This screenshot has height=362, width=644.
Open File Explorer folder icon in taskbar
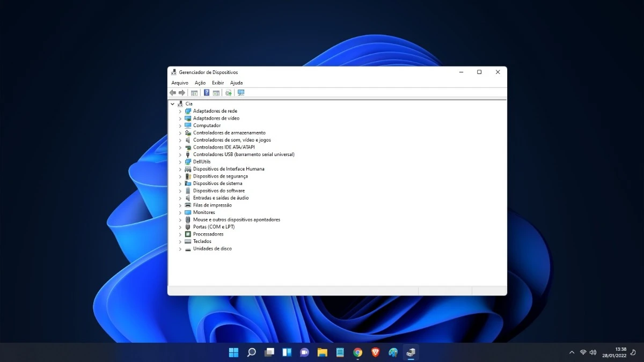[x=322, y=352]
